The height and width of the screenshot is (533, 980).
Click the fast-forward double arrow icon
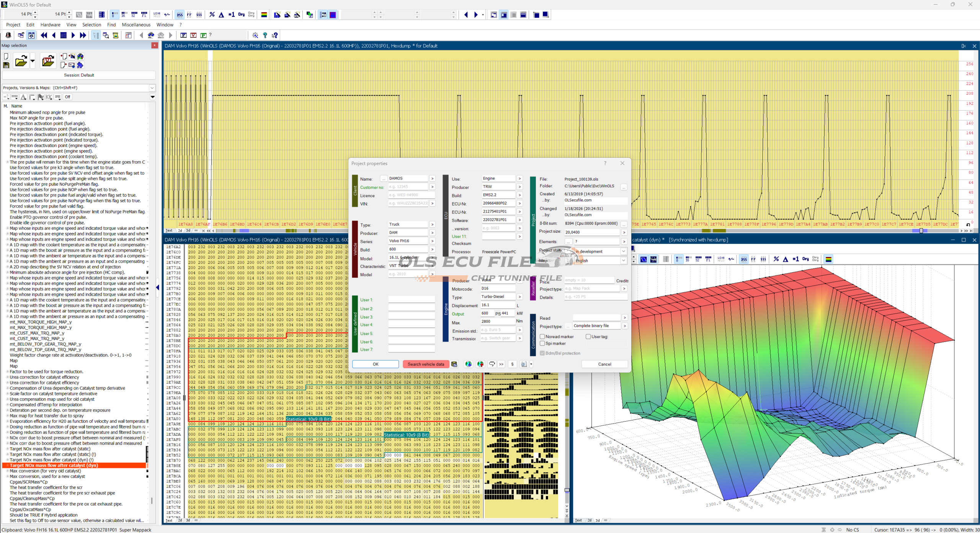pyautogui.click(x=83, y=35)
